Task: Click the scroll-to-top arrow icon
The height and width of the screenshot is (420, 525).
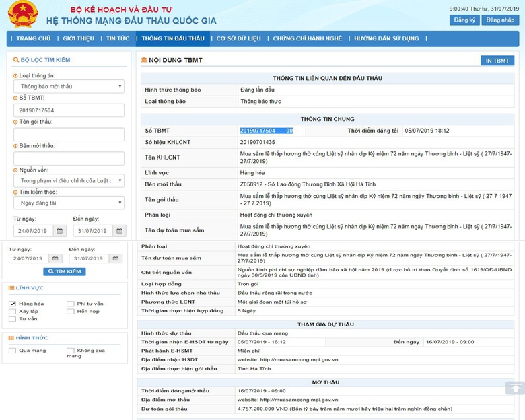Action: 515,388
